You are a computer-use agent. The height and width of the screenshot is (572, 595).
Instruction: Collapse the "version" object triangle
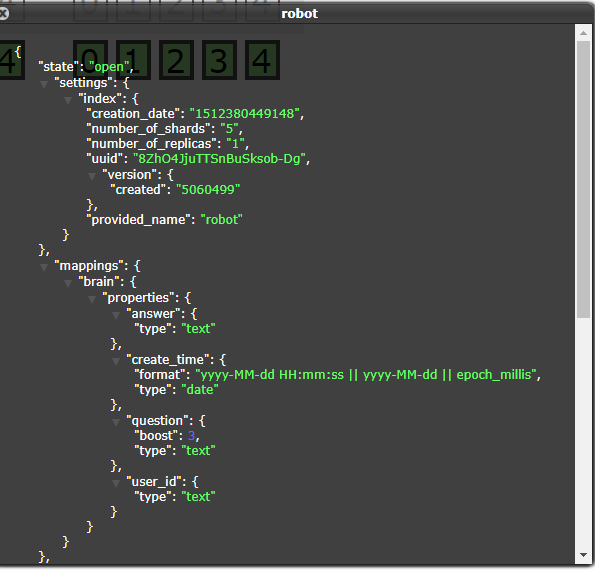pos(92,176)
